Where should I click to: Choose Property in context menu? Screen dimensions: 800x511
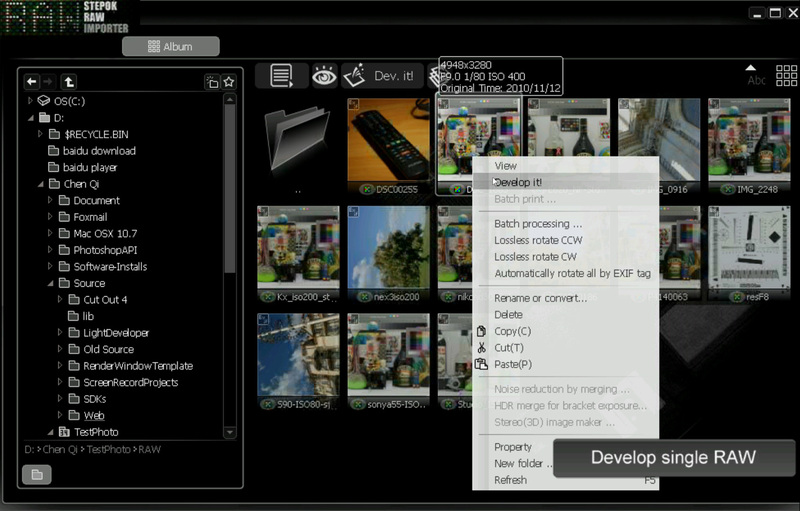(513, 447)
